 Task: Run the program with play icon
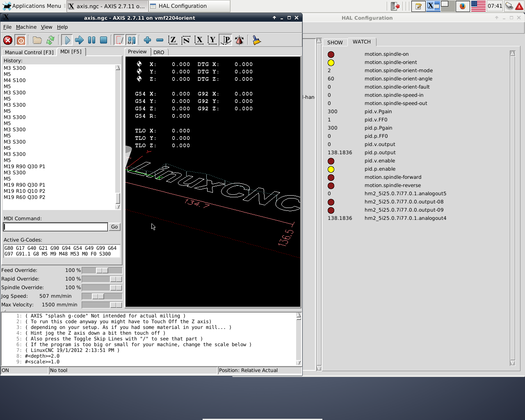pos(67,40)
